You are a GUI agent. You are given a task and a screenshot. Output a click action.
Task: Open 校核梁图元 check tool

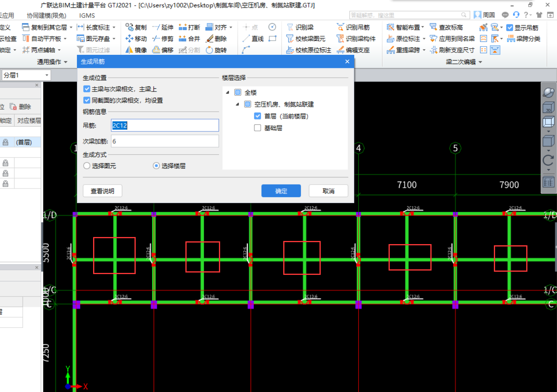[x=306, y=39]
